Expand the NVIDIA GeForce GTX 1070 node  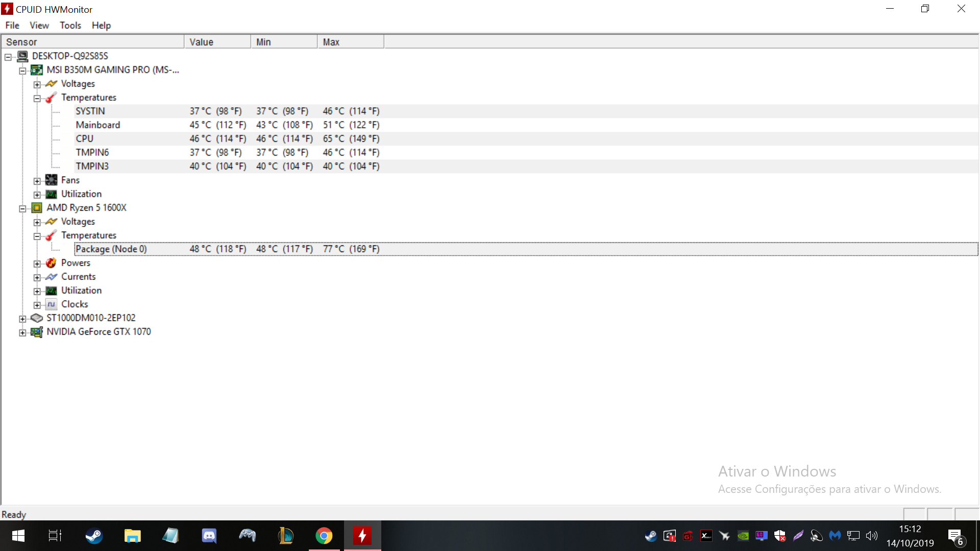pyautogui.click(x=22, y=332)
